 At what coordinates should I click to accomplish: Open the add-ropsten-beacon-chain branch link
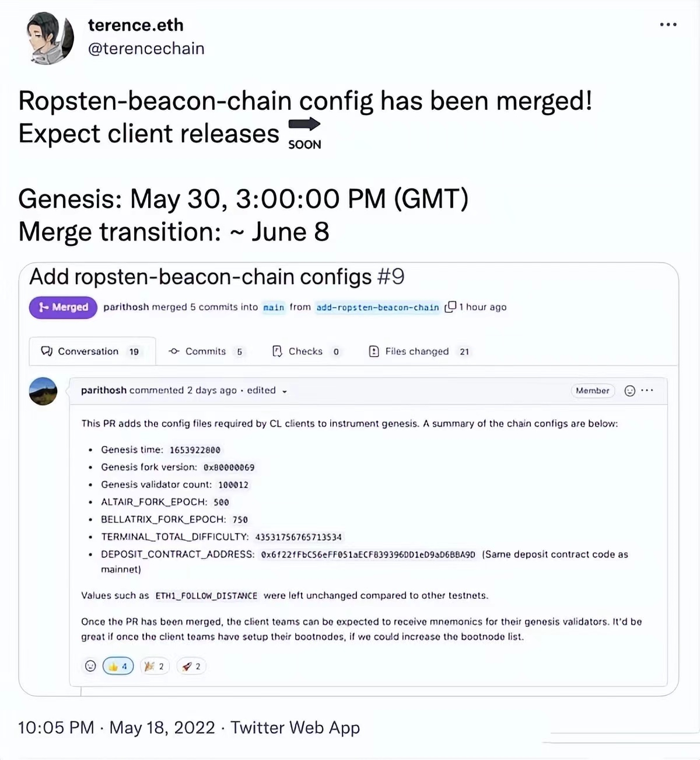coord(377,306)
